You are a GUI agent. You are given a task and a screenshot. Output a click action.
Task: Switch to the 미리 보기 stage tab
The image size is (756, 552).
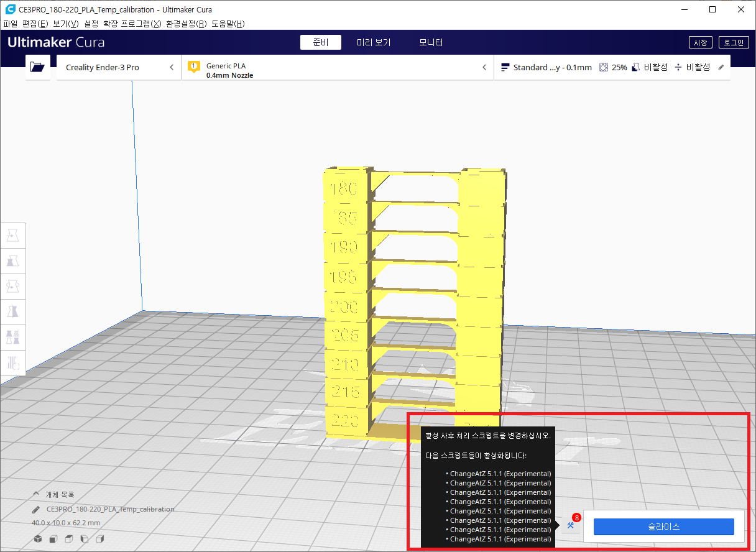click(374, 42)
